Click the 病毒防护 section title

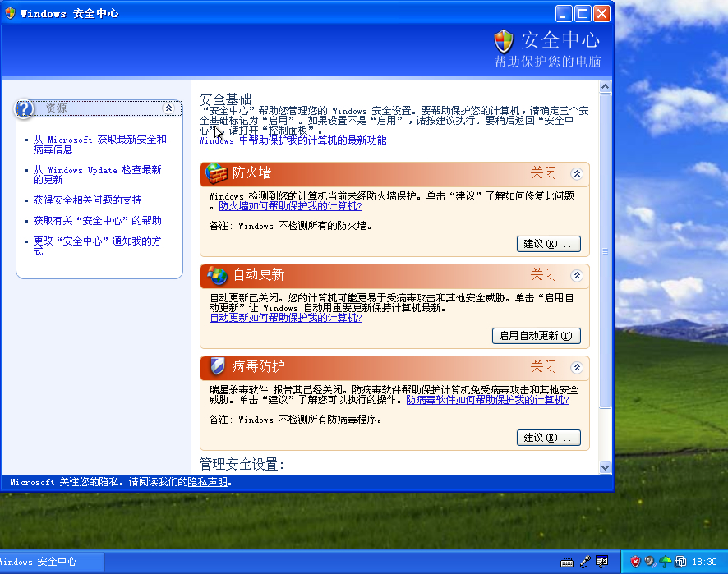pos(258,366)
